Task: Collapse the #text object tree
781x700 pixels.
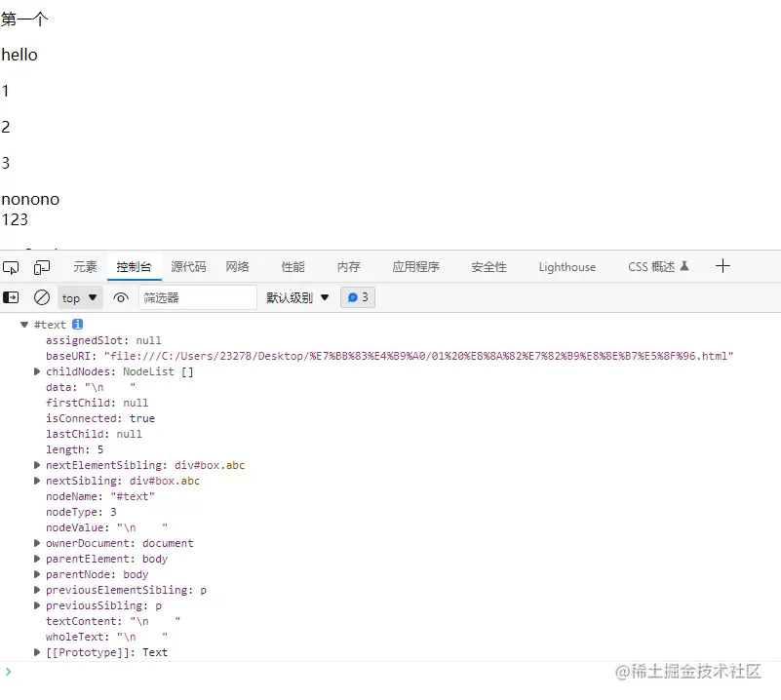Action: 24,325
